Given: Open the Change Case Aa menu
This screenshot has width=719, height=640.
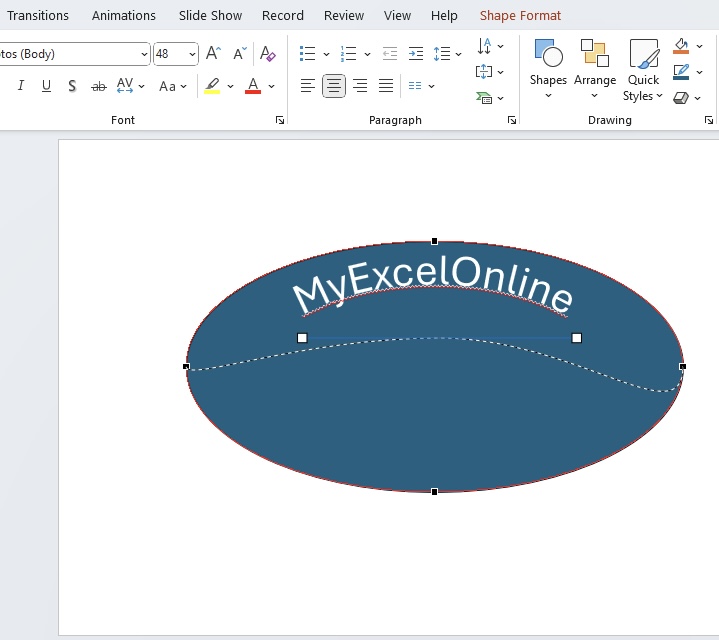Looking at the screenshot, I should 172,86.
